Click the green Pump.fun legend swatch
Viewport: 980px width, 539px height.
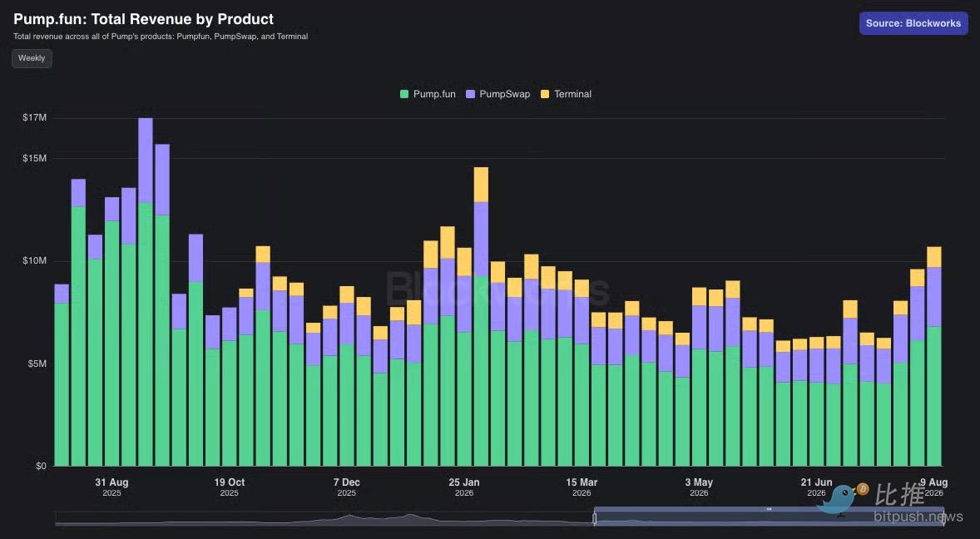(404, 94)
